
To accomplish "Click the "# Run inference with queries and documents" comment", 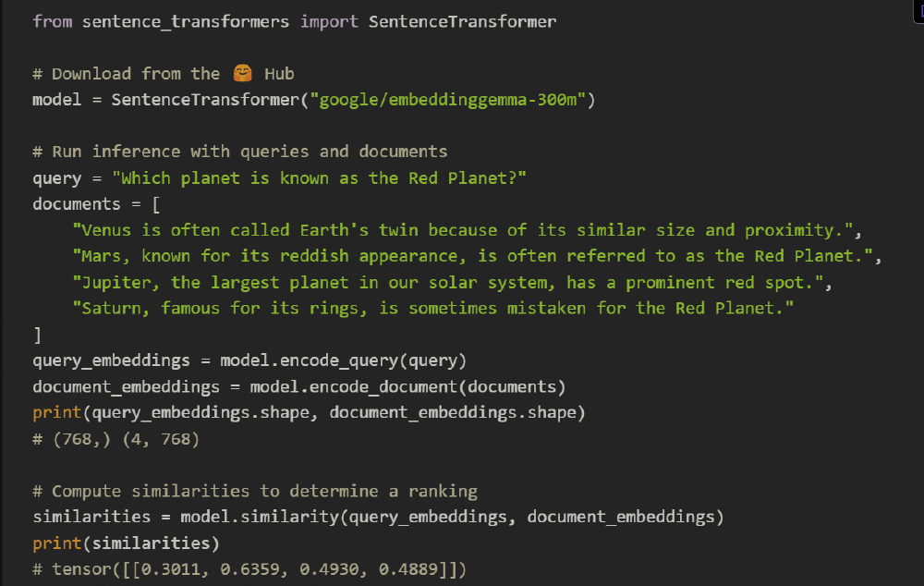I will click(239, 151).
